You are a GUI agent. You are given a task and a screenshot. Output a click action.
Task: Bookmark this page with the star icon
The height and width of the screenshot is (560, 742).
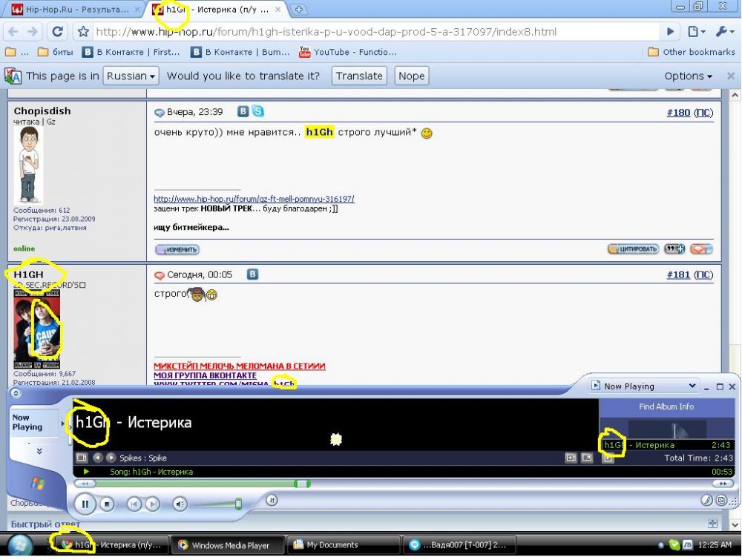pos(83,32)
